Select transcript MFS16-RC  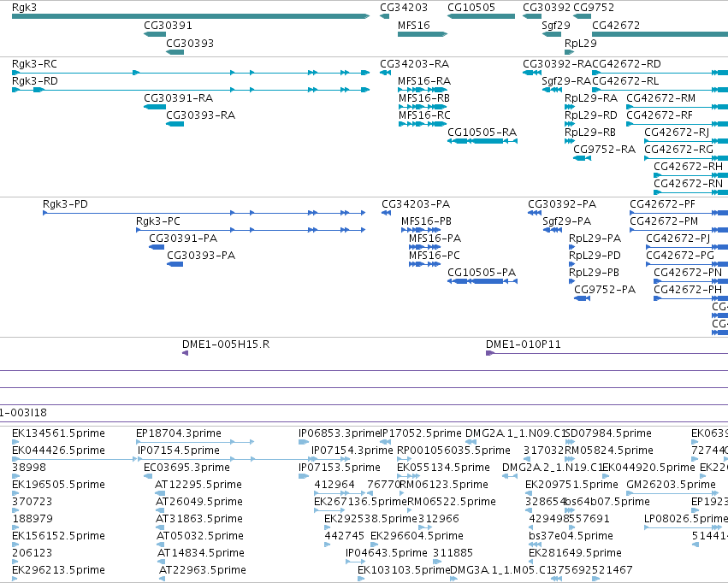[x=423, y=124]
